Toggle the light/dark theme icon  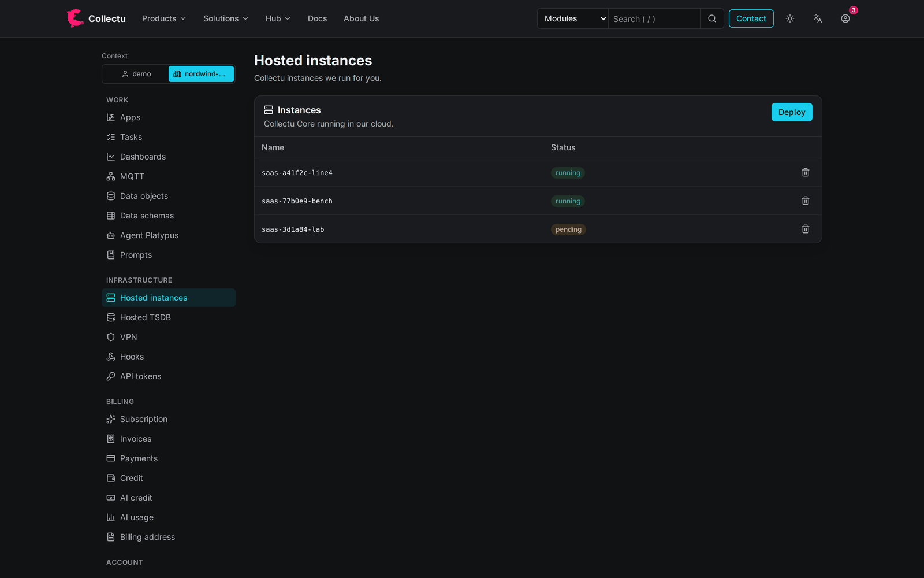[790, 18]
